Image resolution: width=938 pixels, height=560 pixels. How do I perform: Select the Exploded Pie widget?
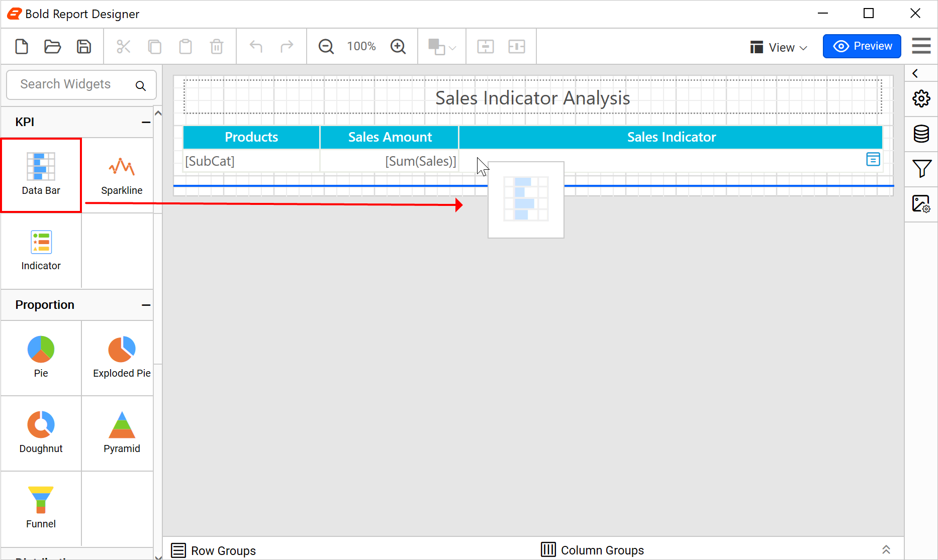click(x=122, y=358)
